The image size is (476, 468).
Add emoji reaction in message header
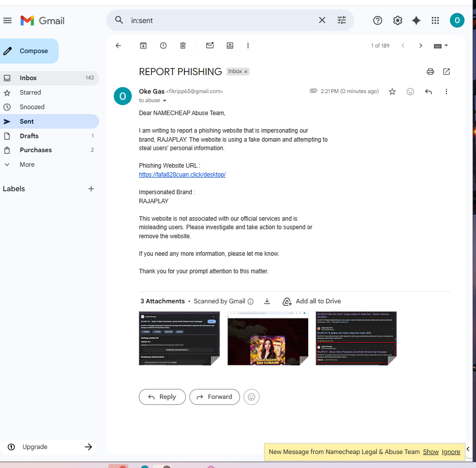(x=410, y=92)
